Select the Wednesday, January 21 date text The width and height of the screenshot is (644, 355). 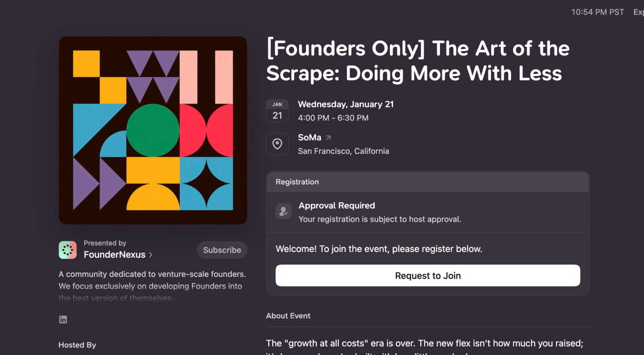[346, 104]
